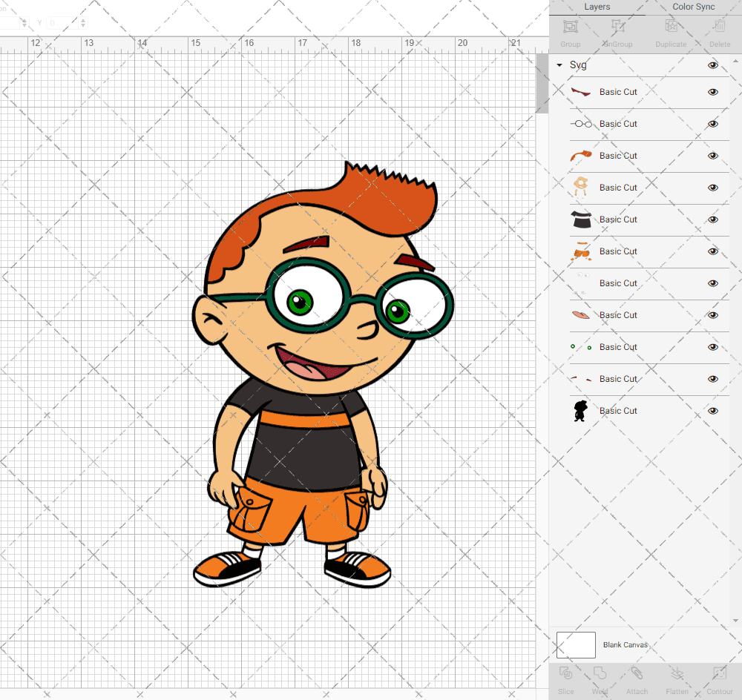
Task: Toggle visibility of the black shirt layer
Action: pyautogui.click(x=713, y=219)
